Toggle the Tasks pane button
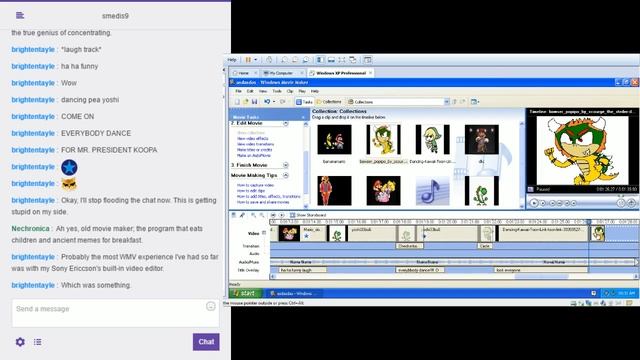 point(304,102)
